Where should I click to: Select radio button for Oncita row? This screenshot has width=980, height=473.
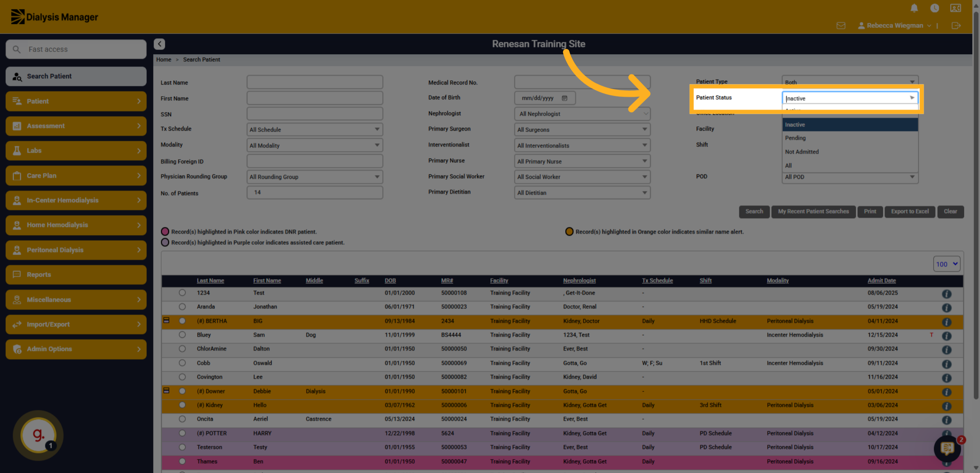pos(182,419)
